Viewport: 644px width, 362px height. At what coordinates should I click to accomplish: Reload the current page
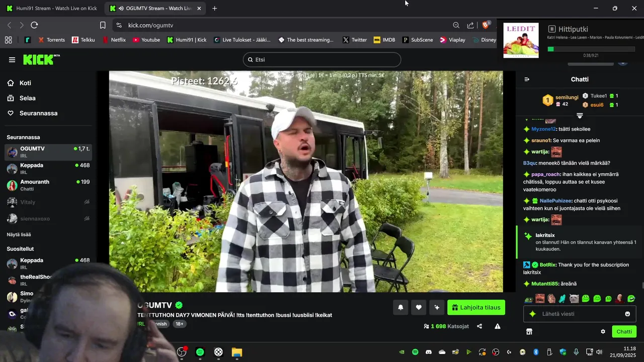pyautogui.click(x=34, y=25)
